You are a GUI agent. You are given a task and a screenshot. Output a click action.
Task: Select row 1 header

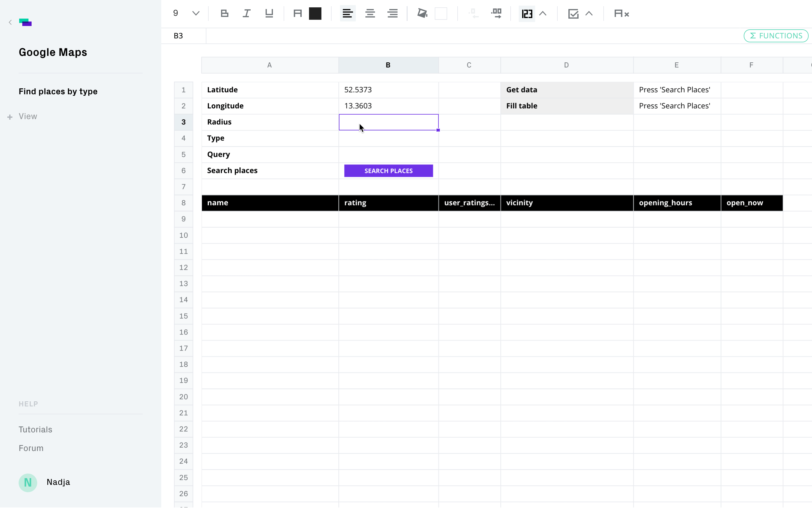(184, 90)
